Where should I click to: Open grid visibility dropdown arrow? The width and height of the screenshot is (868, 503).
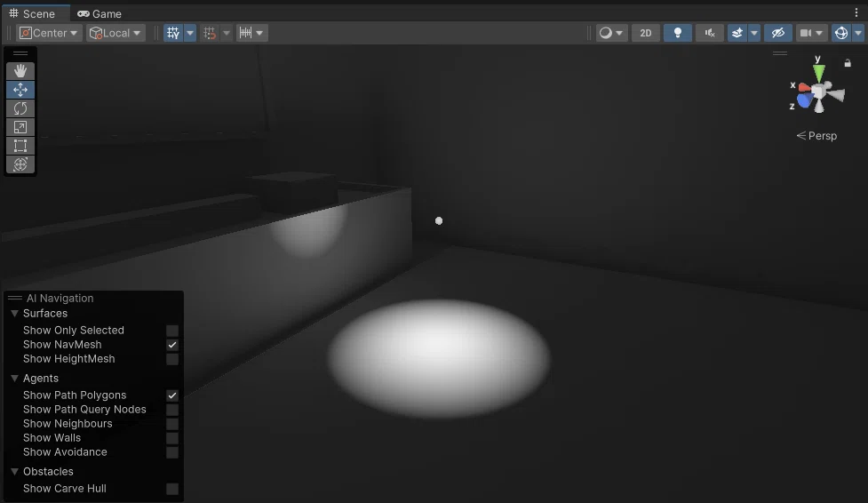click(190, 33)
